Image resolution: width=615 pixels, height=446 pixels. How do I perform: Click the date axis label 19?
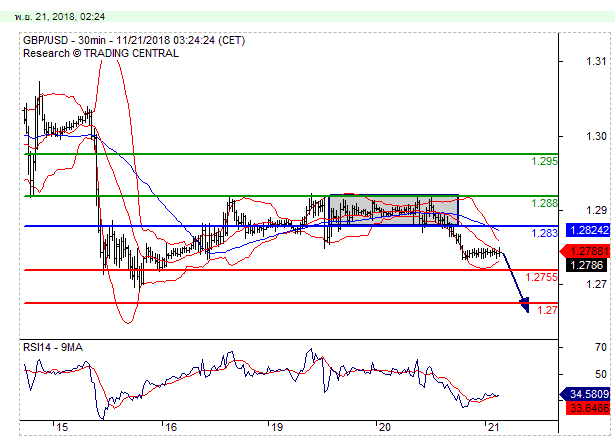click(x=277, y=427)
